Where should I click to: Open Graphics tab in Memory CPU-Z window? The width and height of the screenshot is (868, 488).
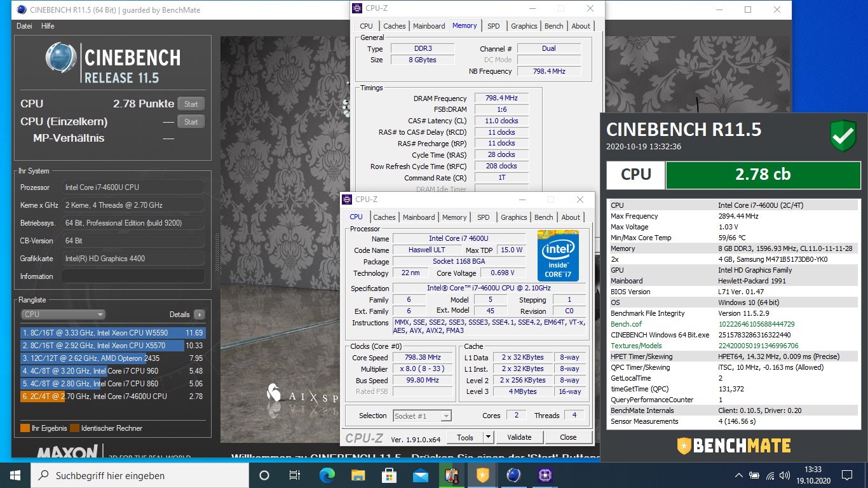524,26
